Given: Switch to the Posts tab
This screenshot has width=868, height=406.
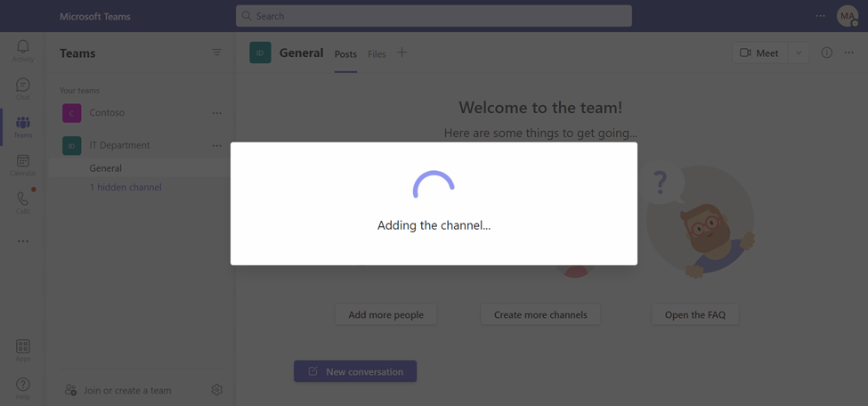Looking at the screenshot, I should tap(345, 54).
